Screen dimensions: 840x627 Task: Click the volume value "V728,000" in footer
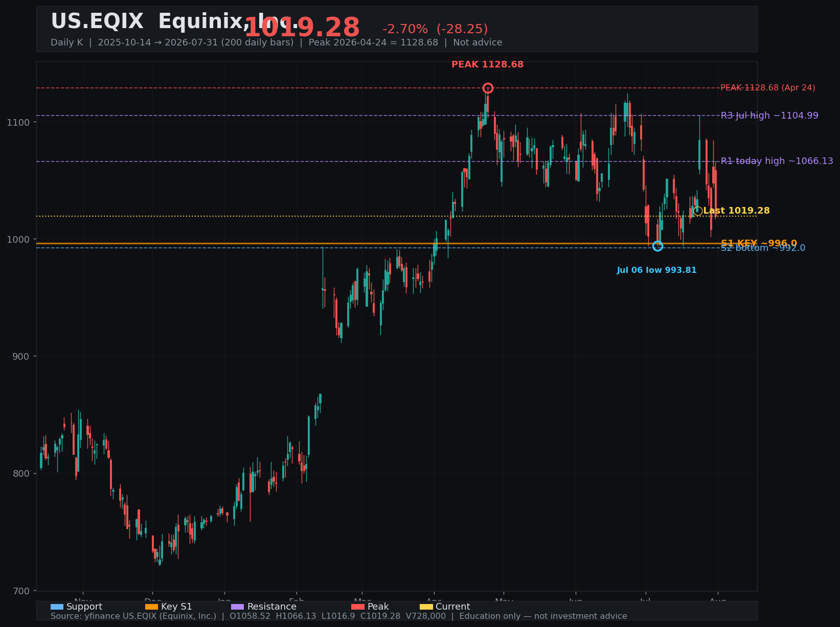coord(426,616)
